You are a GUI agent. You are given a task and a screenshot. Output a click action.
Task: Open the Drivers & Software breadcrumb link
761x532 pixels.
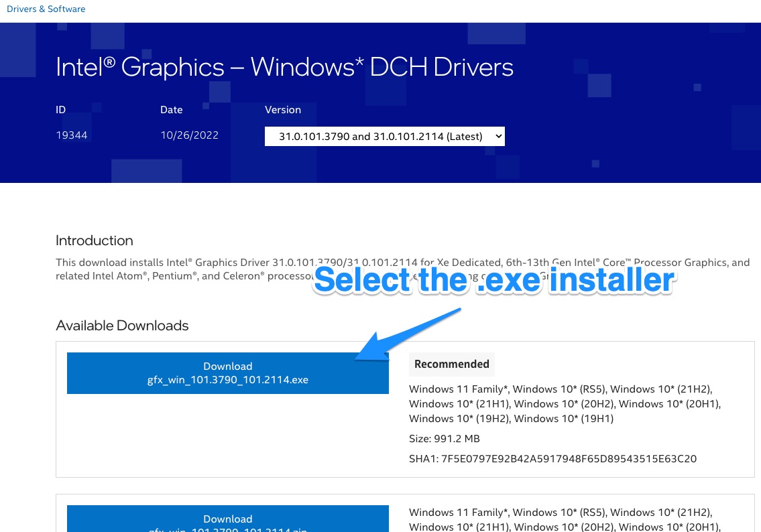click(46, 9)
